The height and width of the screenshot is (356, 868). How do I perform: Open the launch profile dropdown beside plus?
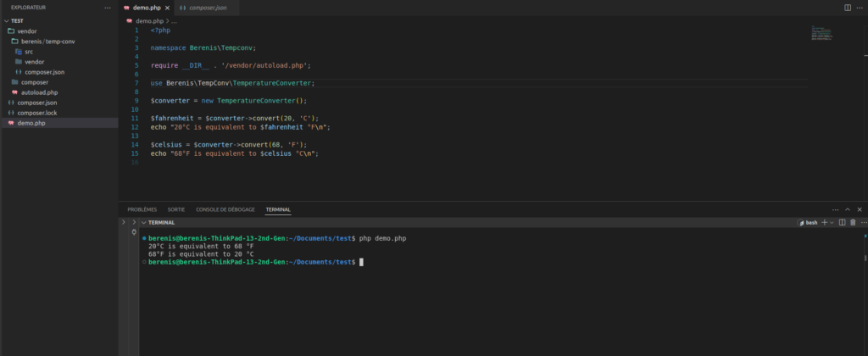click(x=832, y=222)
